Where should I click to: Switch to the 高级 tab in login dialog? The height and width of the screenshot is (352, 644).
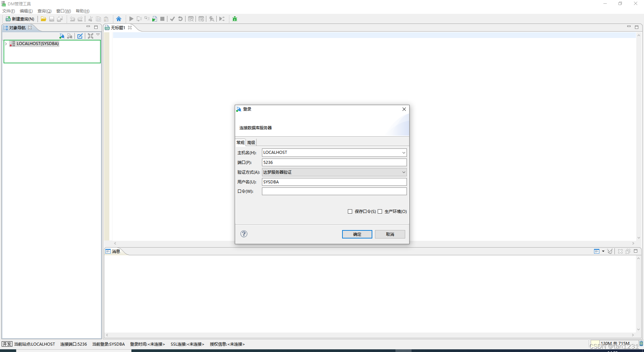[251, 142]
